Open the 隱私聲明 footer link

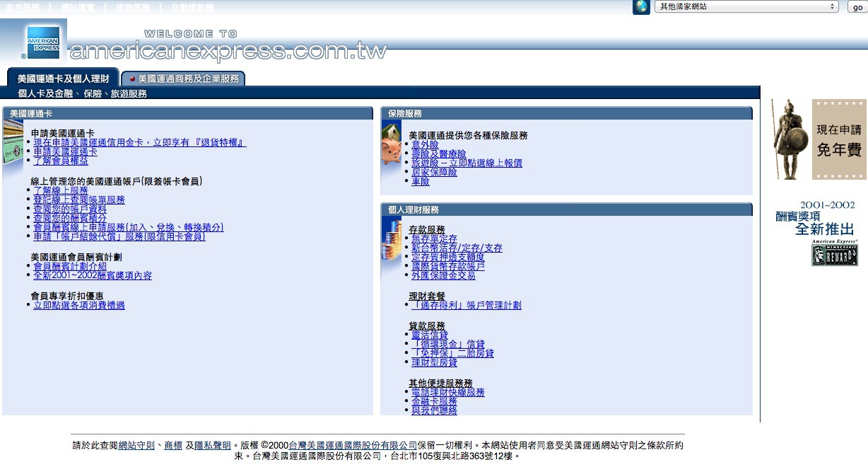213,446
